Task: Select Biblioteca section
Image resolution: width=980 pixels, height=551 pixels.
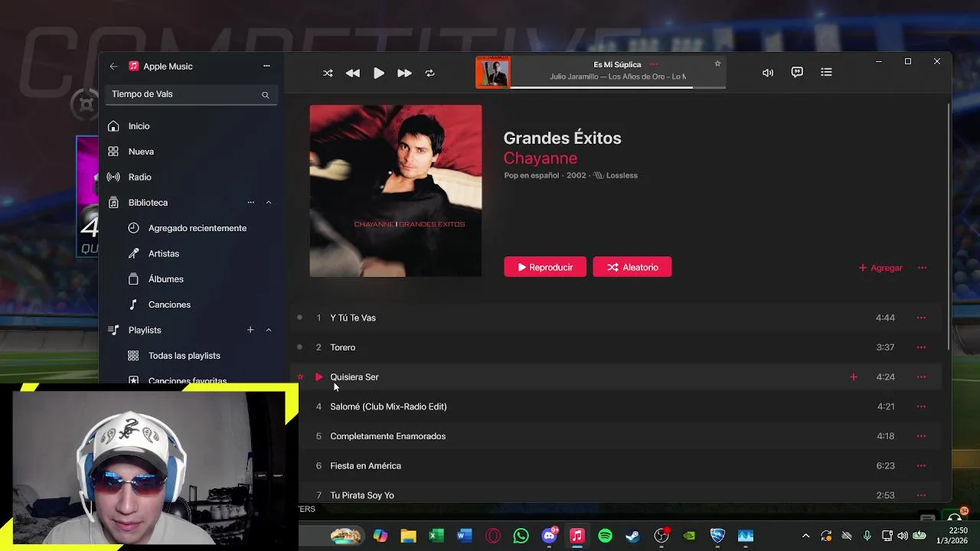Action: (148, 203)
